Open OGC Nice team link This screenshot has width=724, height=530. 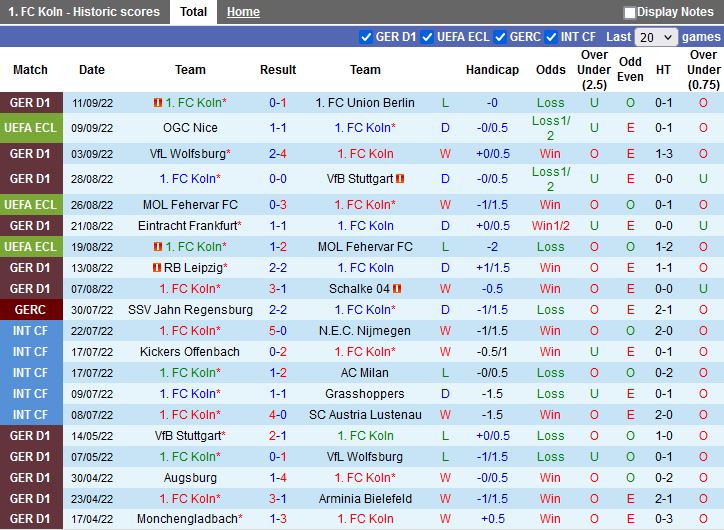click(190, 127)
